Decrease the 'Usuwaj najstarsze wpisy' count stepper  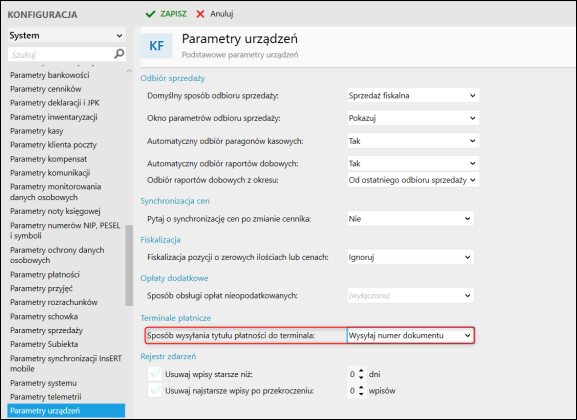pos(361,394)
